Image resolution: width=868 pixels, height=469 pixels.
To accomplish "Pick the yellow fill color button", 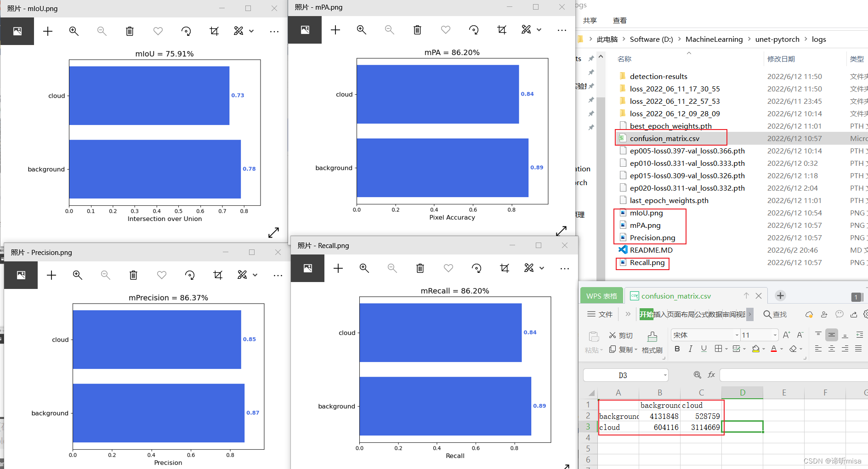I will [x=755, y=349].
